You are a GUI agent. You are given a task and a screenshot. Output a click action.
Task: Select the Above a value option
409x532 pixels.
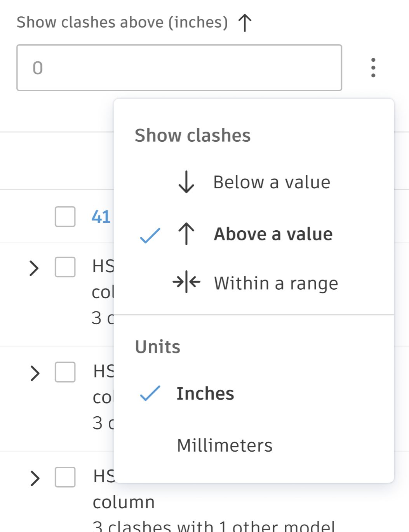point(273,234)
